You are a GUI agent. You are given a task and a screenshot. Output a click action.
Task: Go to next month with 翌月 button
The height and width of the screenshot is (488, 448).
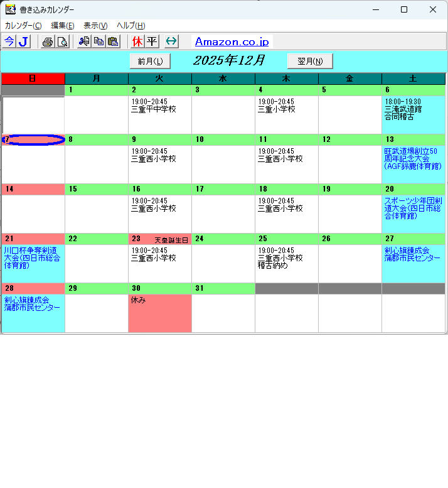tap(310, 61)
